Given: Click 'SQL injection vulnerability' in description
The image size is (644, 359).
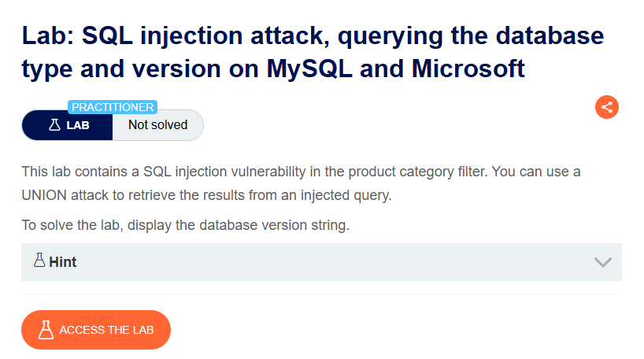Looking at the screenshot, I should (x=224, y=172).
